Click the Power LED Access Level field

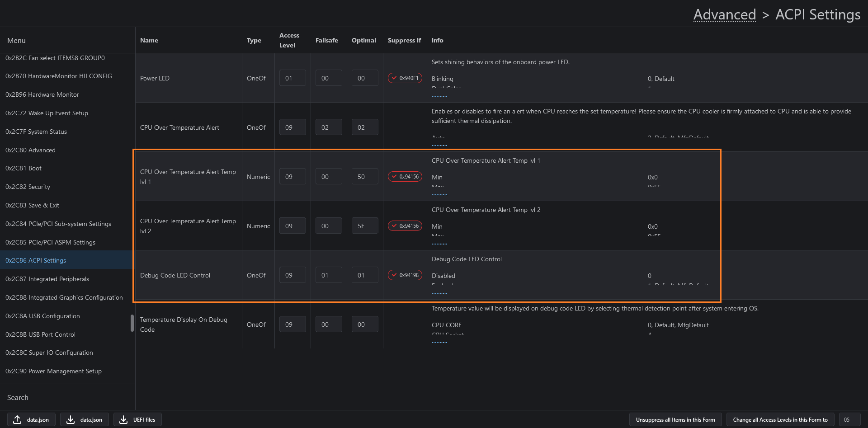[292, 78]
